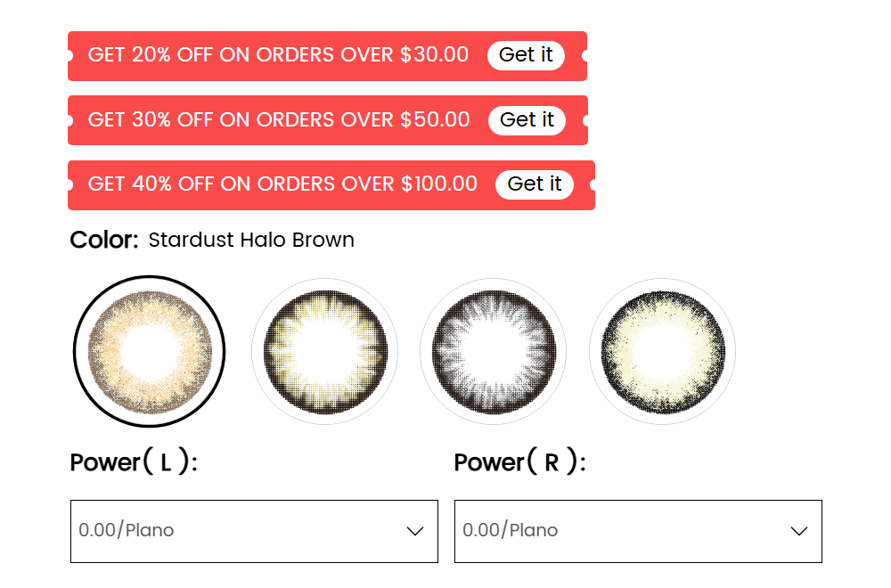Click "Get it" on the 40% off coupon
The height and width of the screenshot is (588, 891).
[534, 184]
